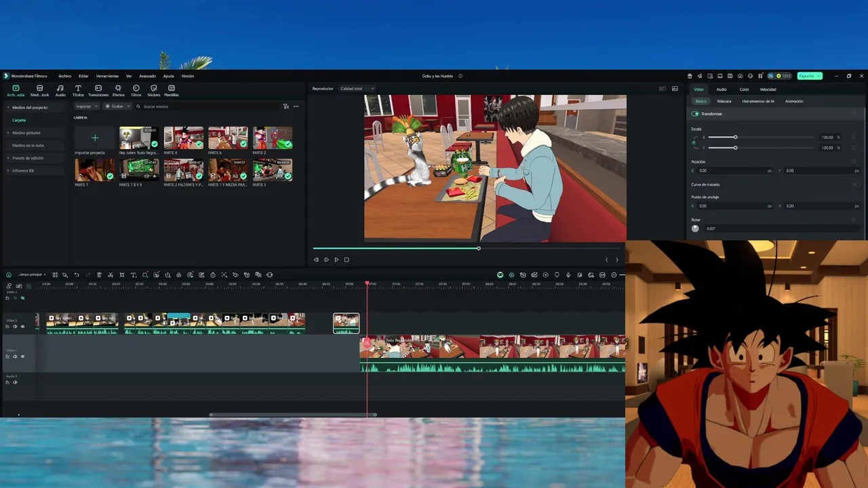Select the Carpeta folder item
The height and width of the screenshot is (488, 868).
click(x=19, y=120)
